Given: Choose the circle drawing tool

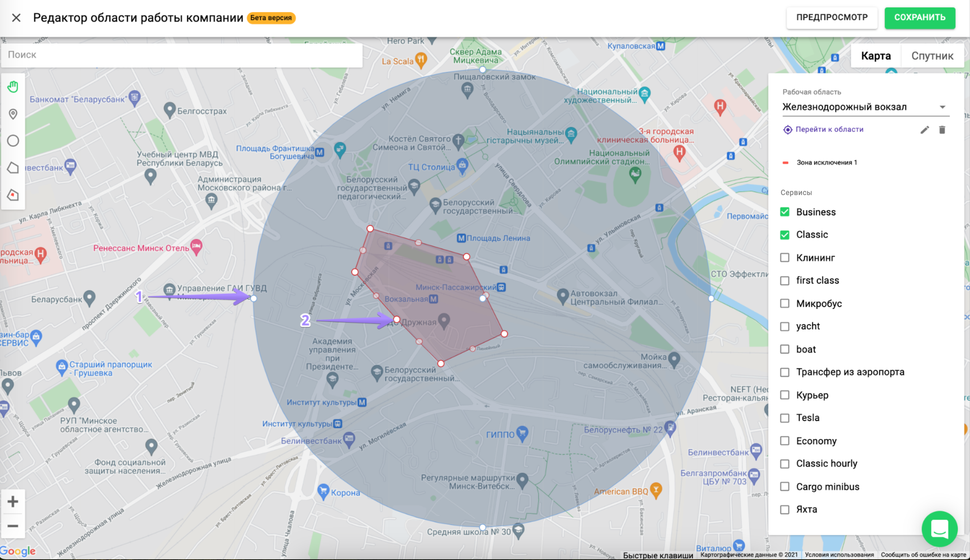Looking at the screenshot, I should [13, 141].
